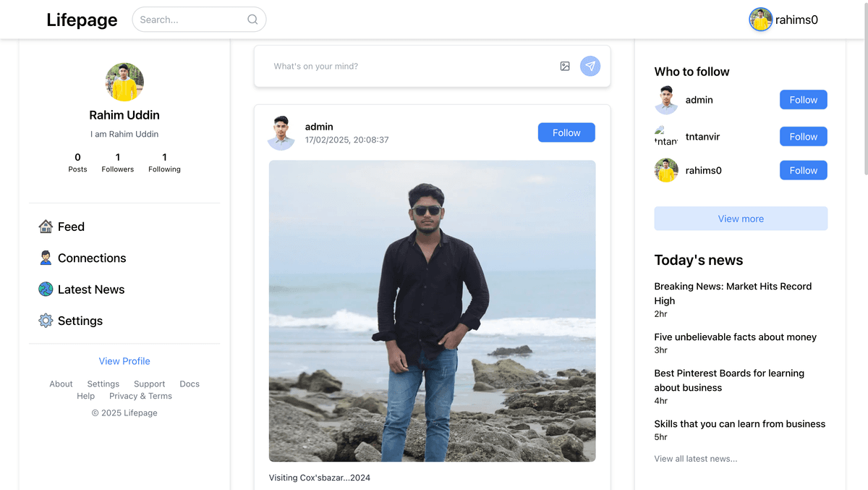Click View more under Who to follow
The width and height of the screenshot is (868, 490).
click(741, 219)
